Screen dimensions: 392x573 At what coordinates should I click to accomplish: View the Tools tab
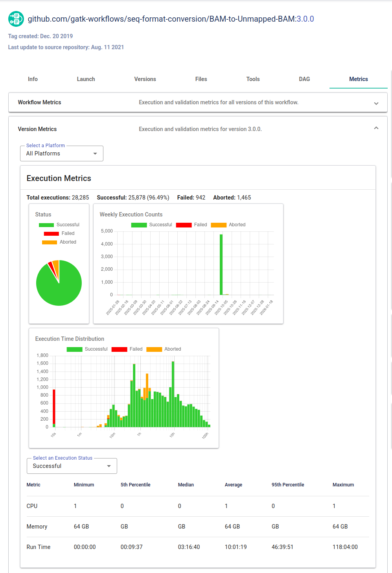[x=253, y=79]
